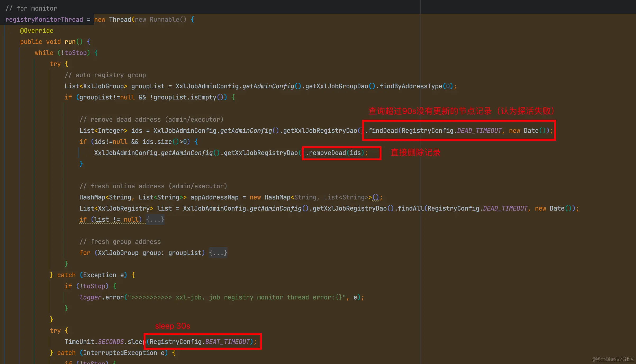Click DEAD_TIMEOUT in the findDead line
This screenshot has height=364, width=636.
(479, 131)
